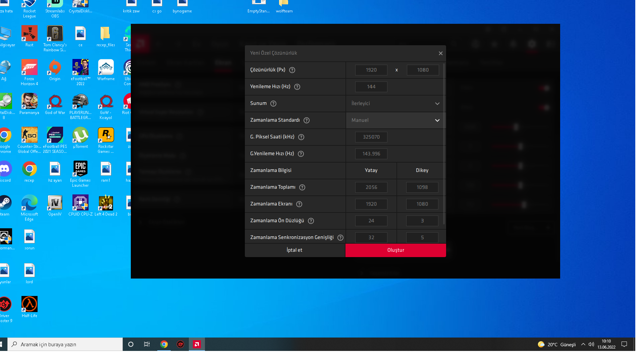Click help icon beside Zamanlama Standardı
This screenshot has height=362, width=644.
(307, 120)
